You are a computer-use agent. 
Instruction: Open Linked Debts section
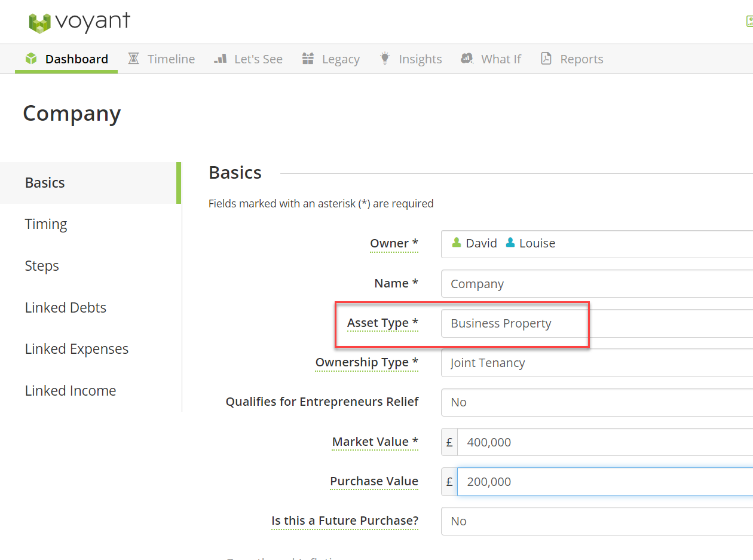click(x=90, y=308)
